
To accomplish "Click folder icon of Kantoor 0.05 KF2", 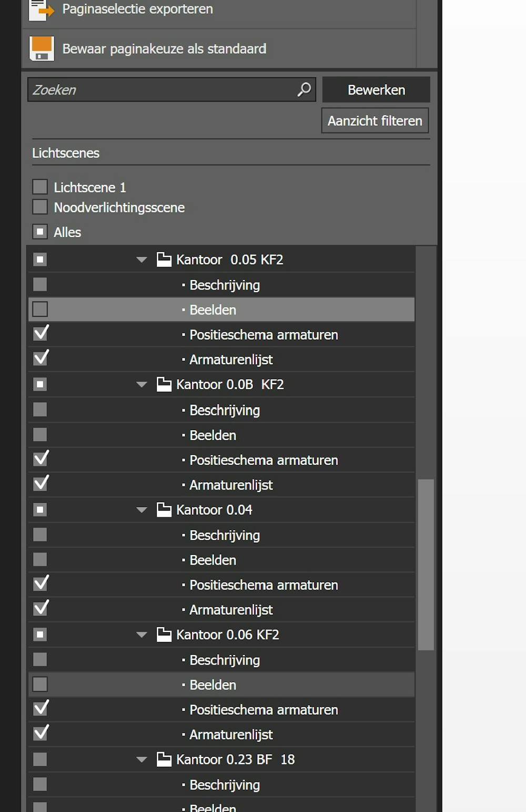I will tap(164, 260).
